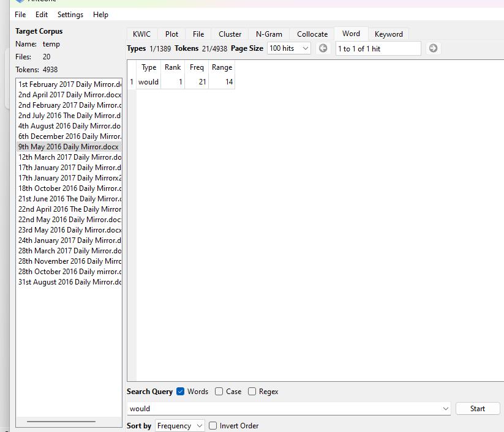504x432 pixels.
Task: Select file 2nd July 2016 The Daily Mirror
Action: [69, 116]
